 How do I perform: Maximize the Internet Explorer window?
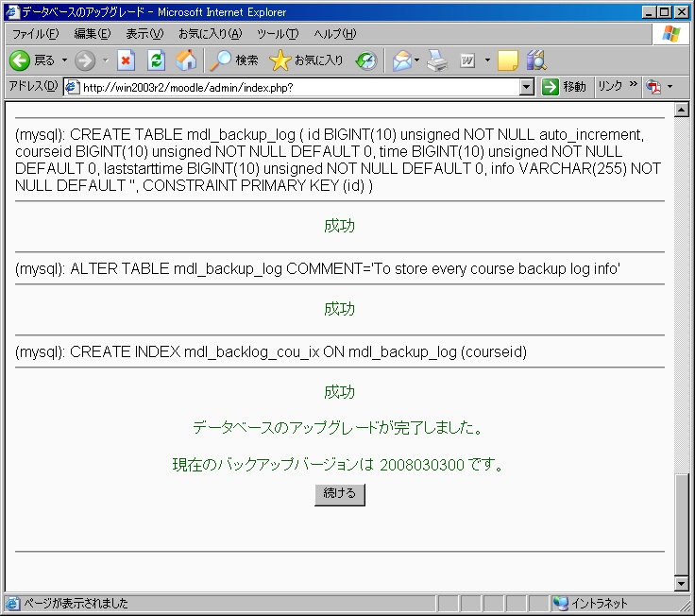coord(665,11)
